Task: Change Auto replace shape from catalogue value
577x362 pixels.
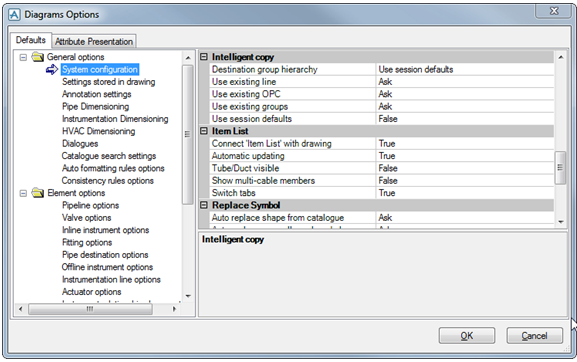Action: click(x=465, y=218)
